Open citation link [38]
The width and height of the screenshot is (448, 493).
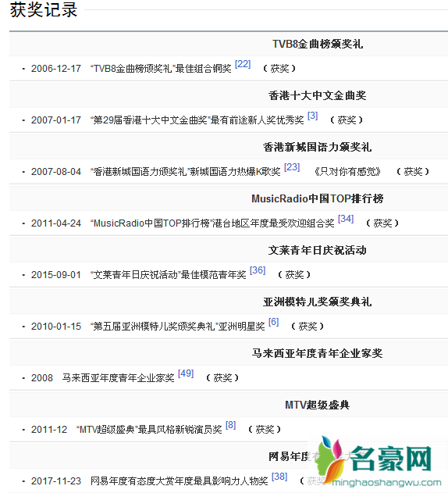pyautogui.click(x=279, y=477)
